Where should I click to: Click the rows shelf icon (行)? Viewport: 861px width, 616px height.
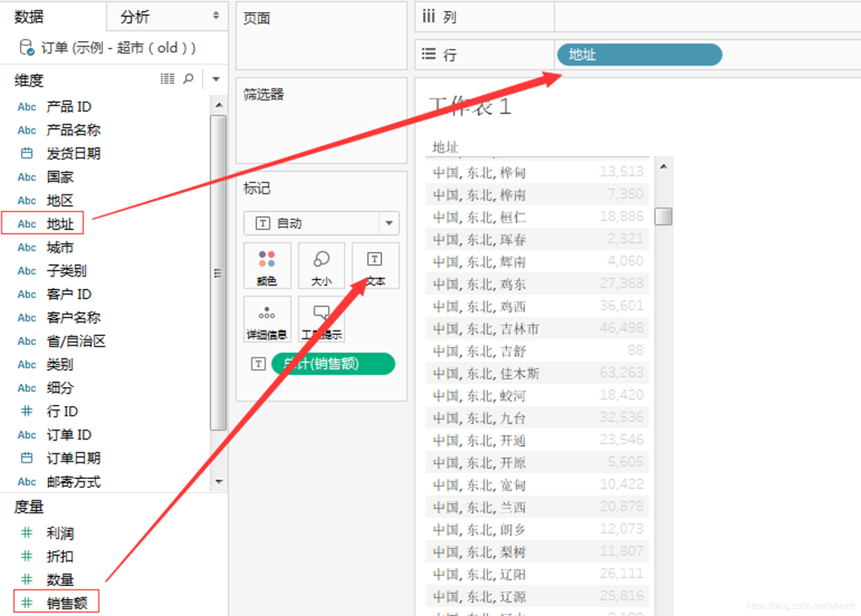[429, 54]
